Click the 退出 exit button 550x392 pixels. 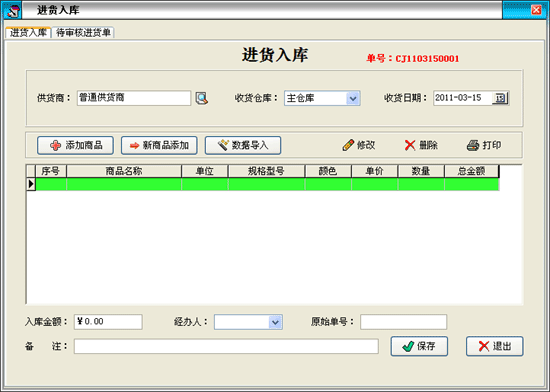495,346
